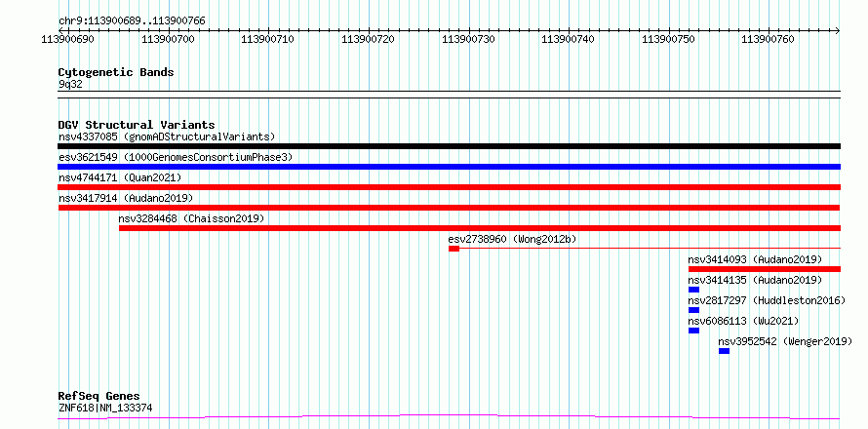Screen dimensions: 868x429
Task: Open variant esv2738960 Wong2012b label
Action: (x=513, y=239)
